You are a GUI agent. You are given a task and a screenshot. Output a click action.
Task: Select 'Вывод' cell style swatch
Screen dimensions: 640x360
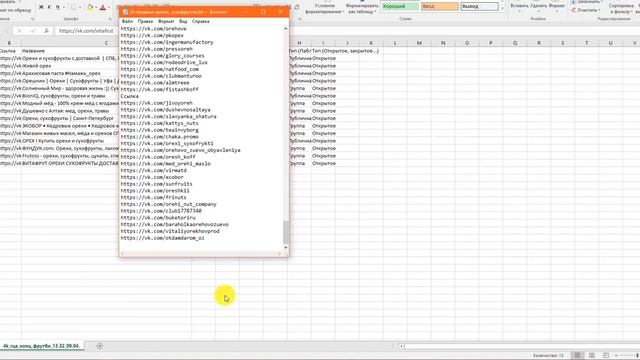[x=480, y=7]
